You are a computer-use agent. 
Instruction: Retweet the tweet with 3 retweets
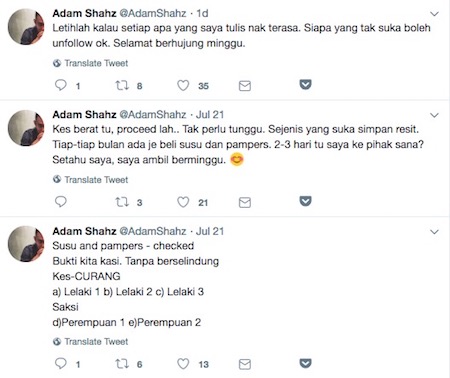tap(122, 202)
